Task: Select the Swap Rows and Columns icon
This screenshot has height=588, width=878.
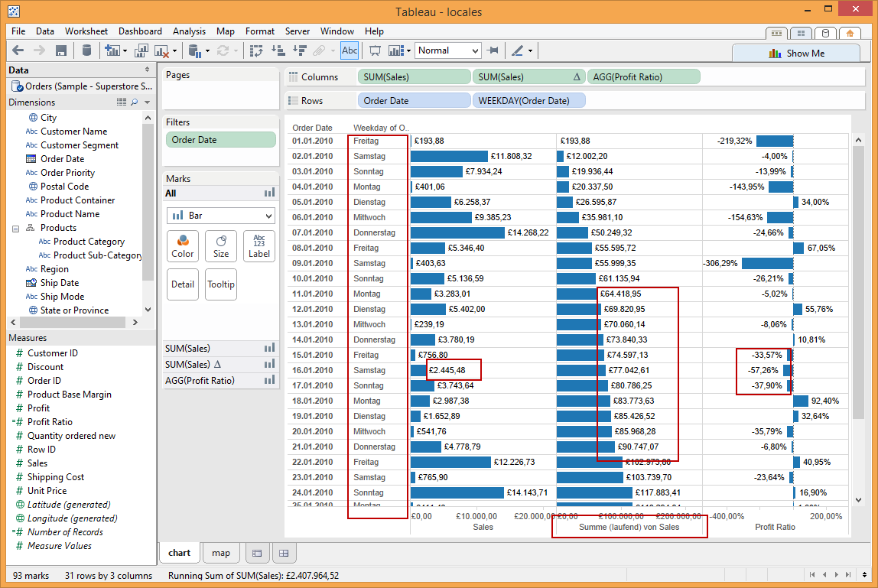Action: click(x=255, y=50)
